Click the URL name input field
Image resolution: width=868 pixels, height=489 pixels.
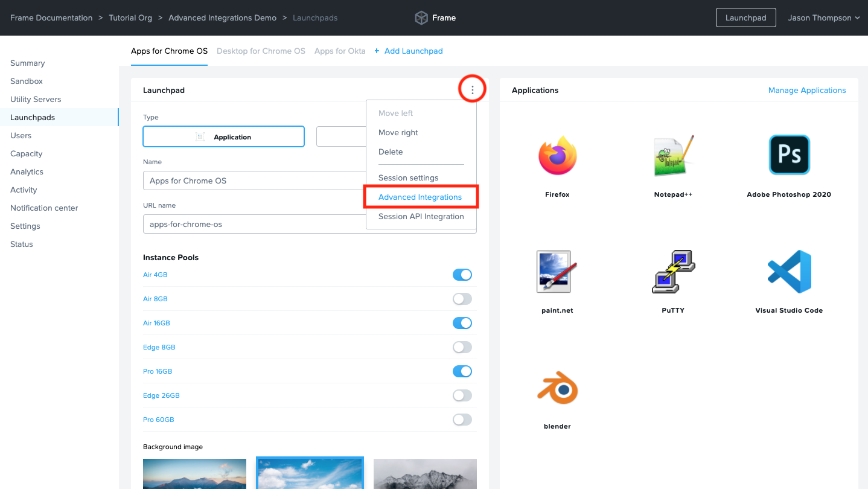pos(254,225)
